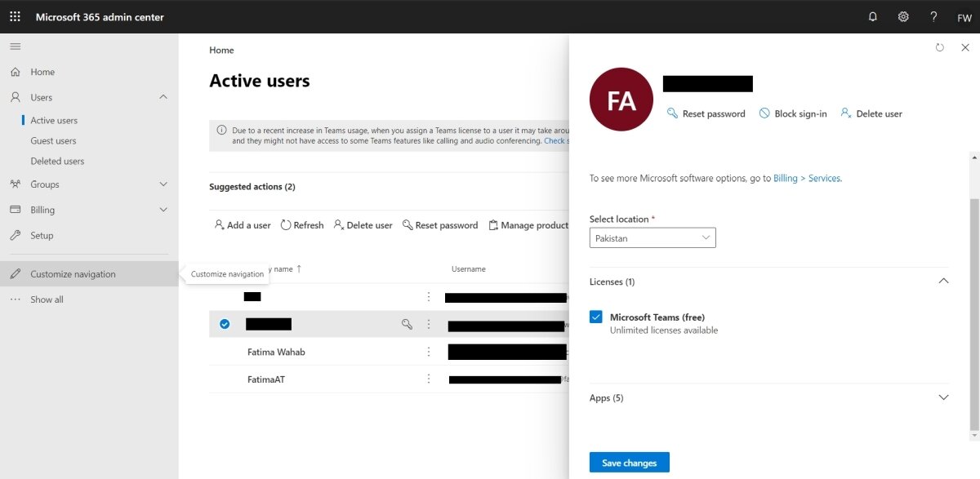Screen dimensions: 980x479
Task: Open the Billing > Services link
Action: 807,178
